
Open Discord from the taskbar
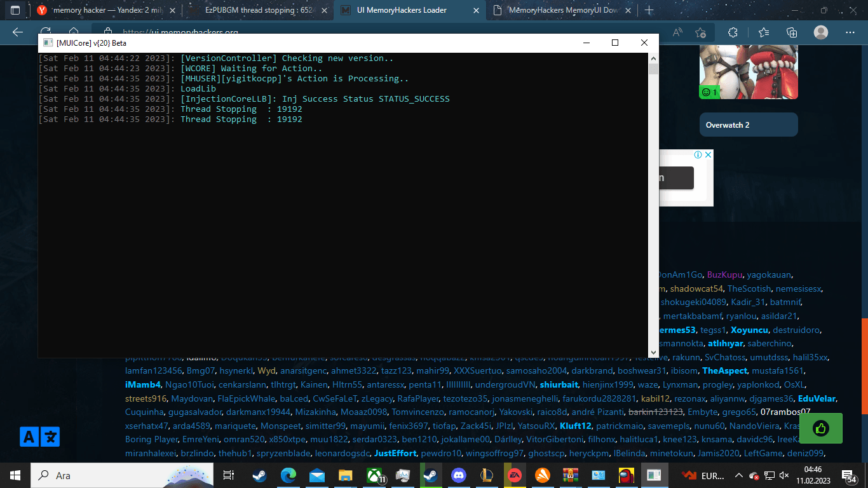pyautogui.click(x=458, y=475)
